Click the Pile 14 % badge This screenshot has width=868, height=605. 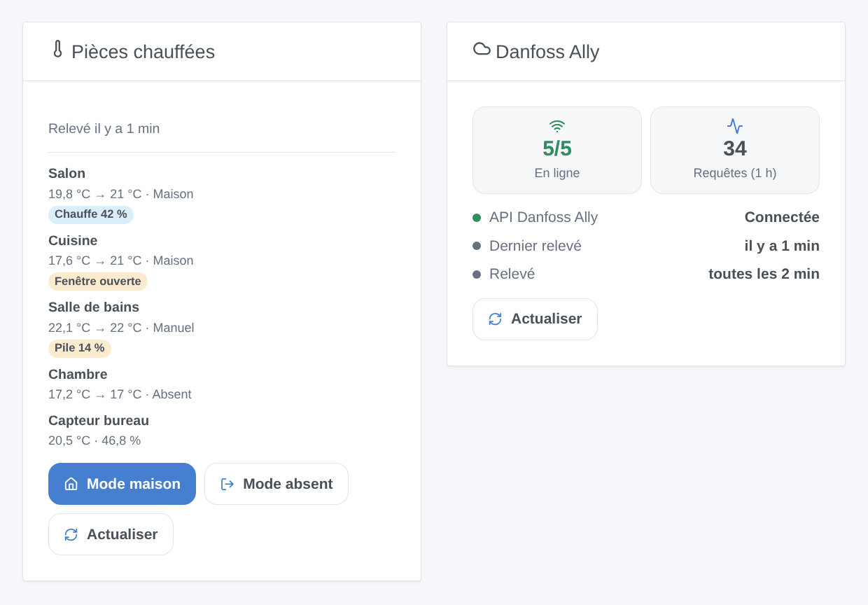[80, 348]
